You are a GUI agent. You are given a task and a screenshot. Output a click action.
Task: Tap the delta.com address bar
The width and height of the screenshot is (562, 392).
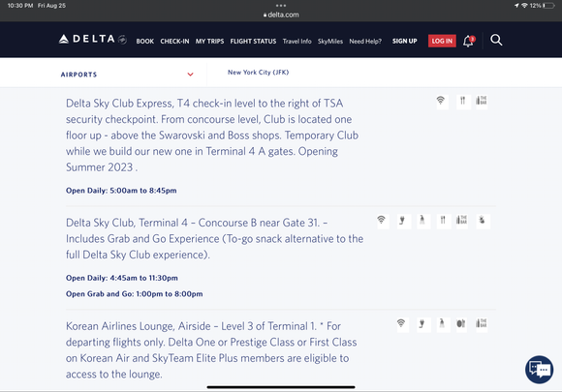[x=281, y=15]
